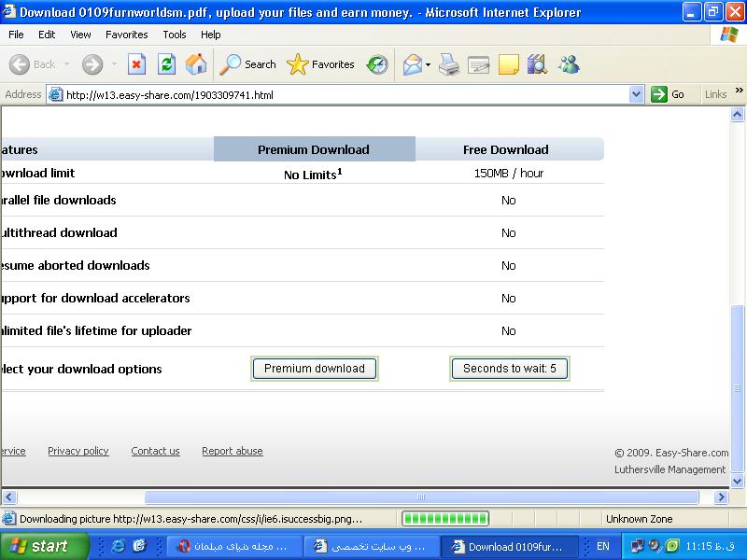Open the Search toolbar button
The image size is (747, 560).
coord(247,64)
